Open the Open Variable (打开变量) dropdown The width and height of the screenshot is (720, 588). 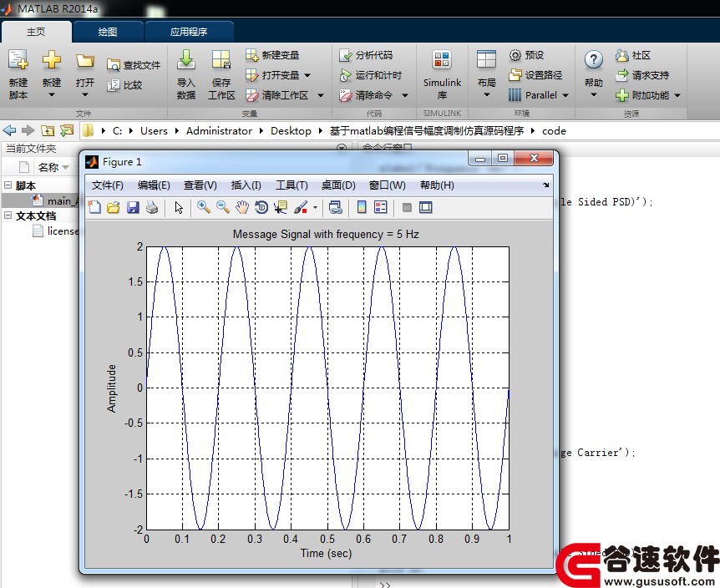click(x=307, y=75)
